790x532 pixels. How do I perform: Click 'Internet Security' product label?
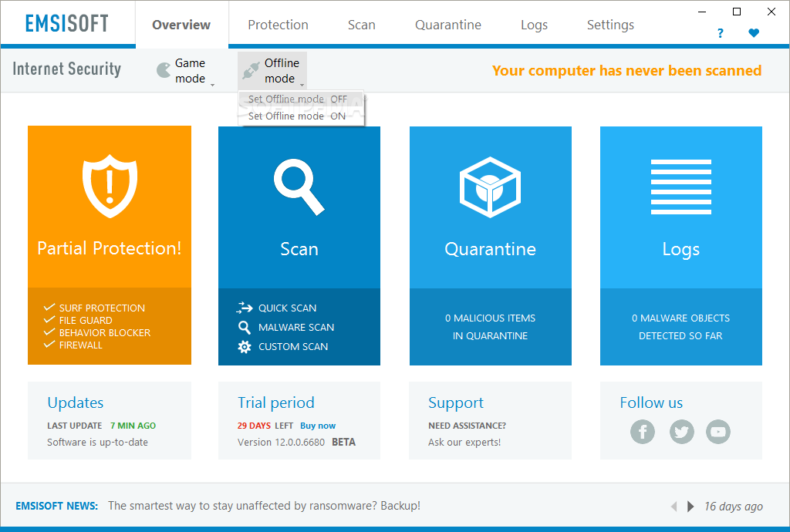click(67, 69)
